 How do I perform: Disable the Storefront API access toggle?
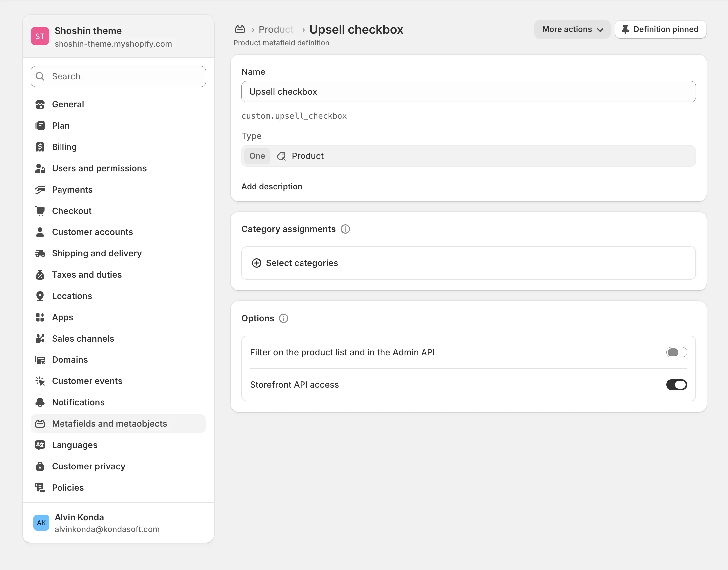pyautogui.click(x=676, y=385)
